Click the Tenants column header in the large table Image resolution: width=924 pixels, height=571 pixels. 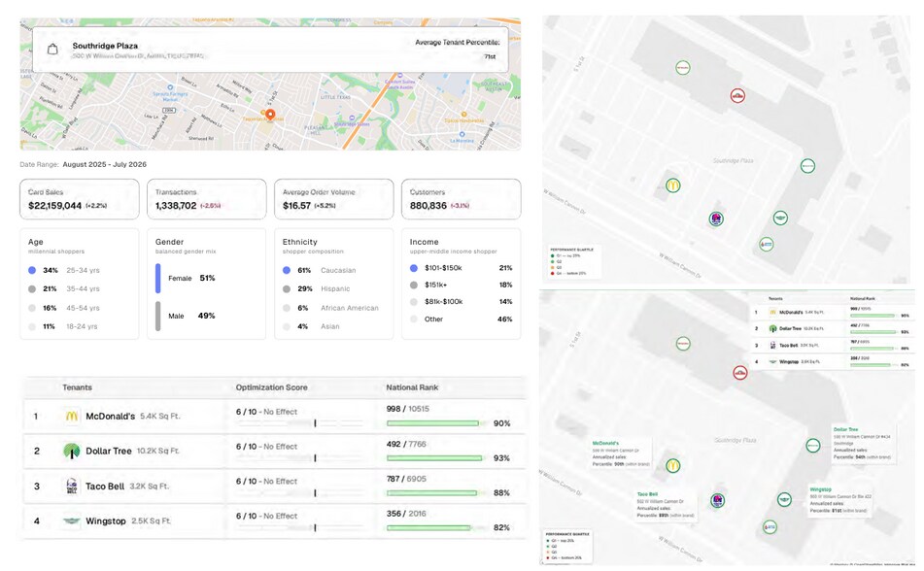pos(77,387)
